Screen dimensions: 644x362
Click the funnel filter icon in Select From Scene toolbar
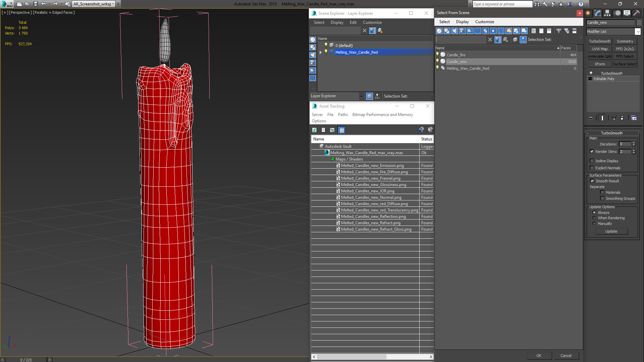(559, 31)
